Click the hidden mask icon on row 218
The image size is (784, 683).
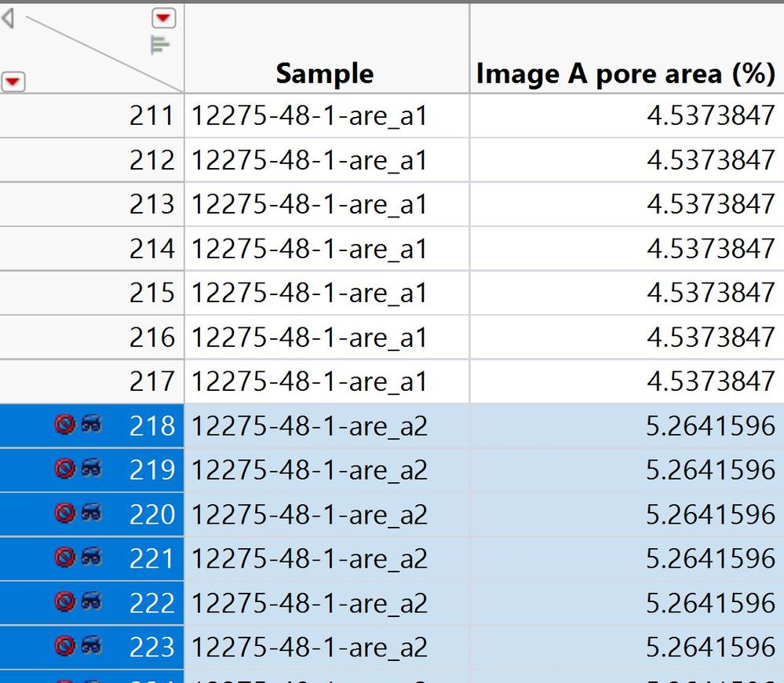92,424
